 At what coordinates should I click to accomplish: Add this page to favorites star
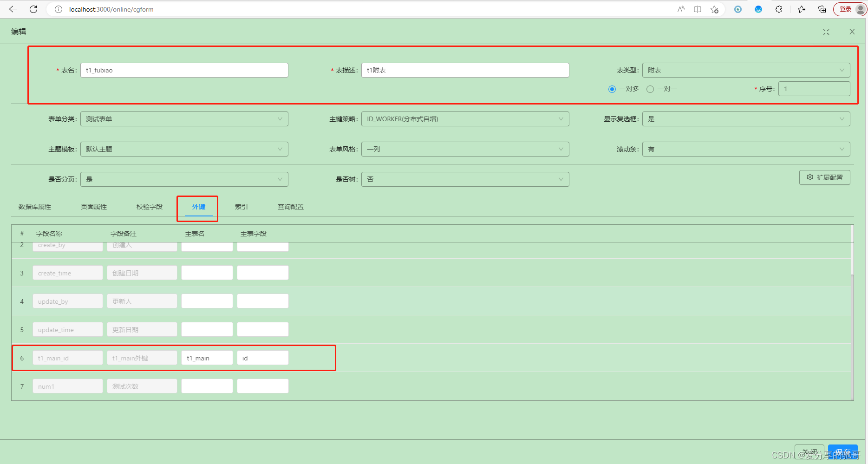pos(714,9)
